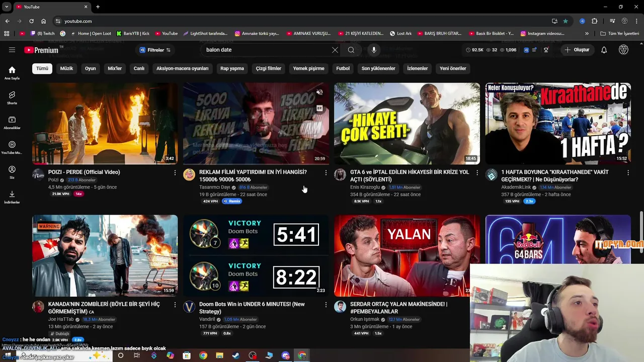Open more options for KIRAATHANEDE video
The width and height of the screenshot is (644, 362).
(x=628, y=172)
